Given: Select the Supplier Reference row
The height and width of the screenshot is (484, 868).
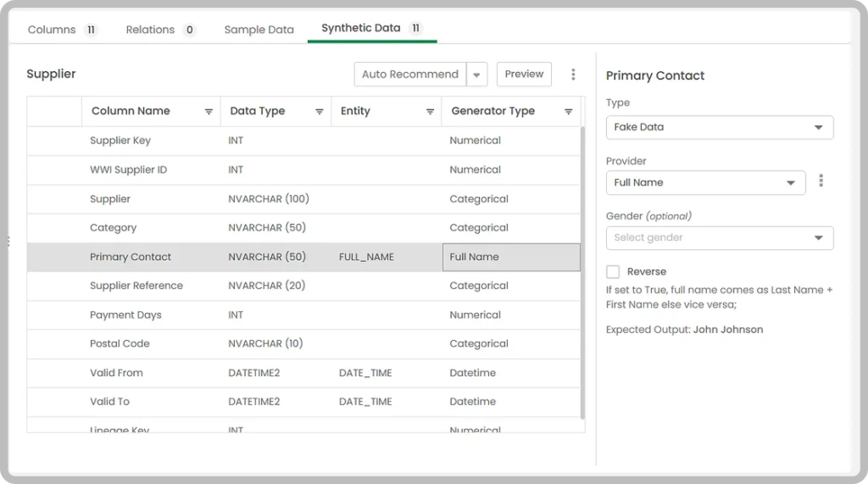Looking at the screenshot, I should click(x=303, y=286).
